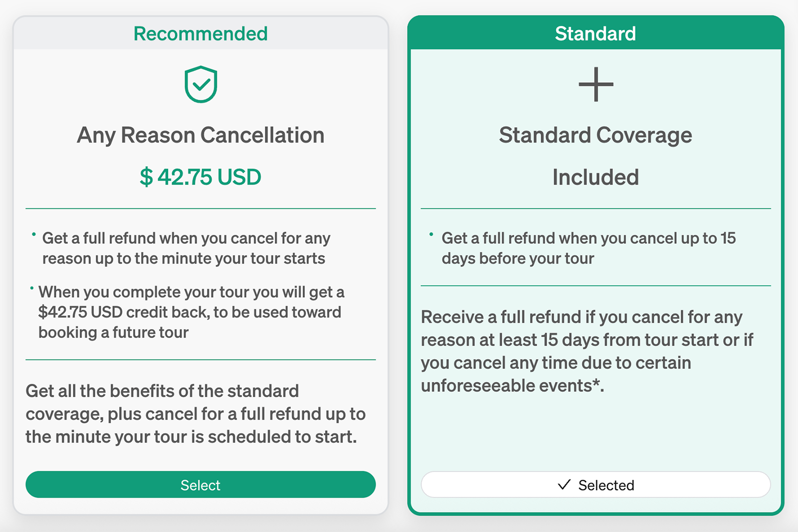
Task: Click the checkmark icon beside Selected
Action: (x=564, y=485)
